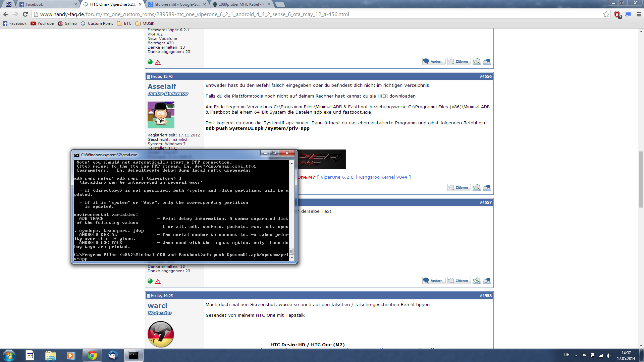Open post number #4556 permalink
Image resolution: width=644 pixels, height=362 pixels.
tap(485, 76)
